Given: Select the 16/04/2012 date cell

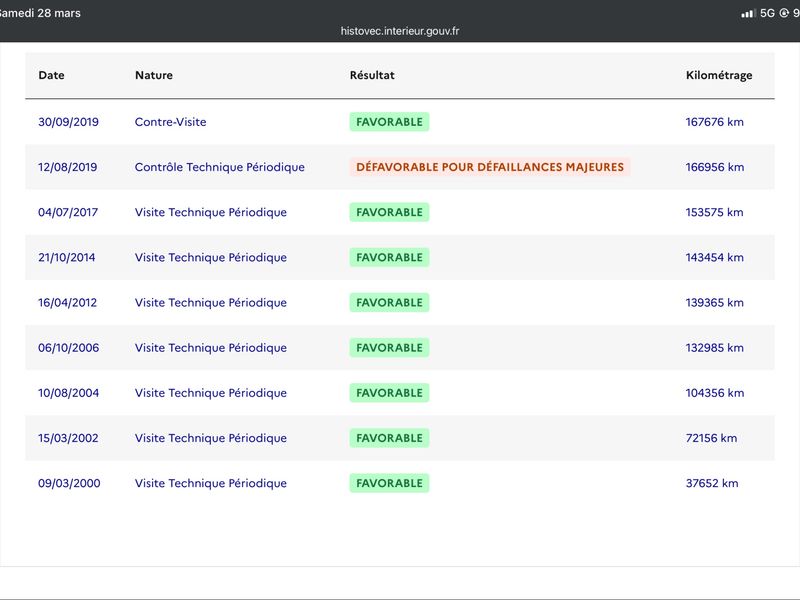Looking at the screenshot, I should 67,302.
